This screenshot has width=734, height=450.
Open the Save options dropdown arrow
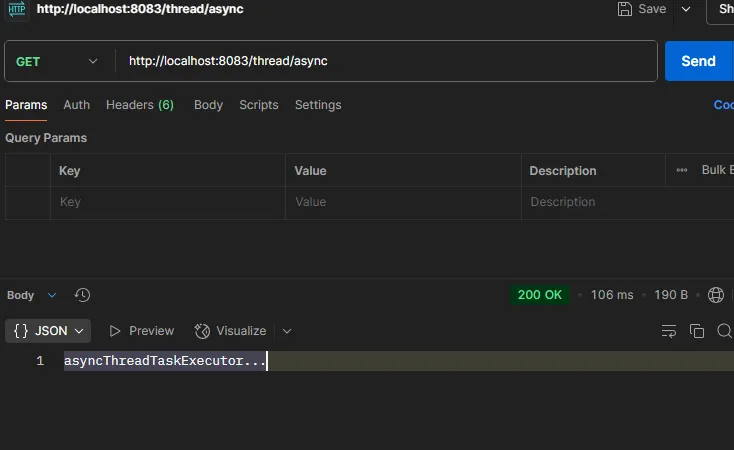(x=686, y=9)
